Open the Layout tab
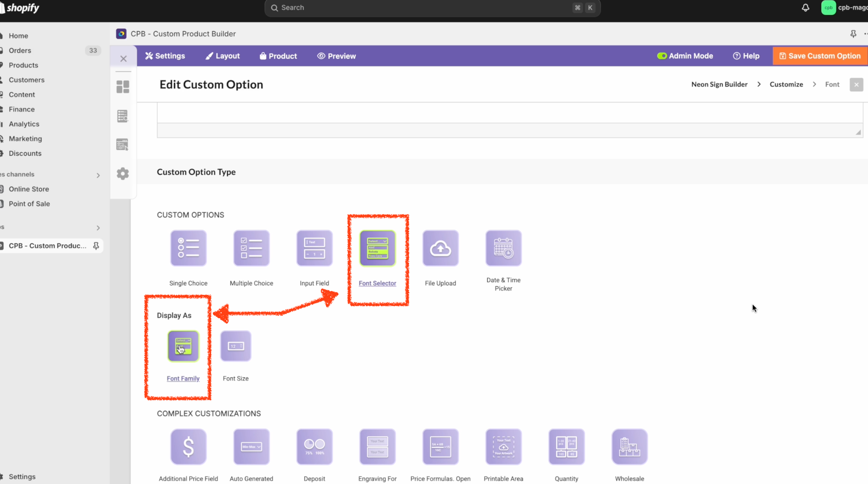 223,56
